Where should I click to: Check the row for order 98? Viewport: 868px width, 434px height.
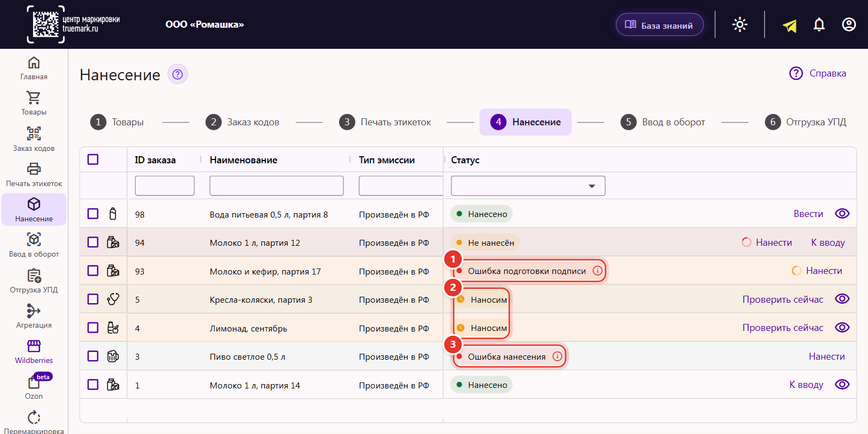(93, 214)
